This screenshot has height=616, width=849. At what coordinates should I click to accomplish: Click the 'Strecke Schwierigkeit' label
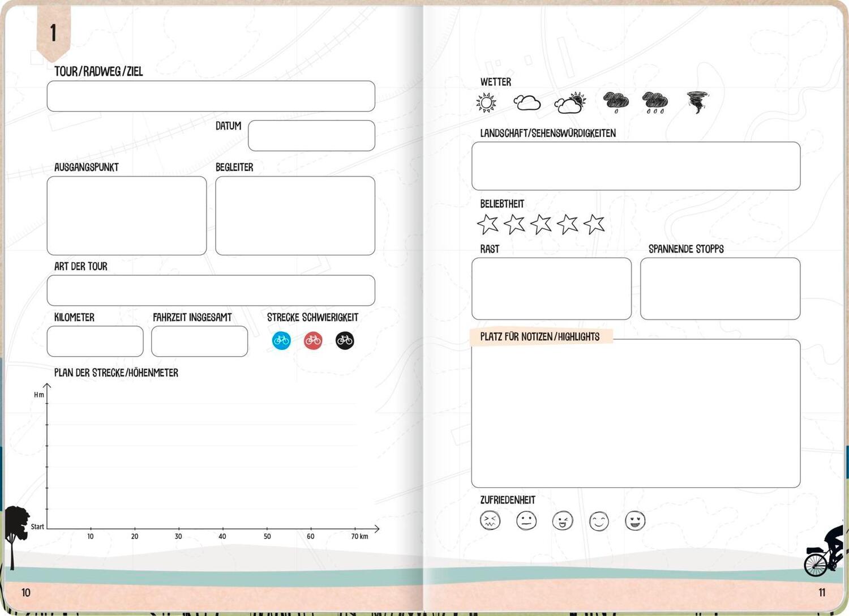pos(312,318)
